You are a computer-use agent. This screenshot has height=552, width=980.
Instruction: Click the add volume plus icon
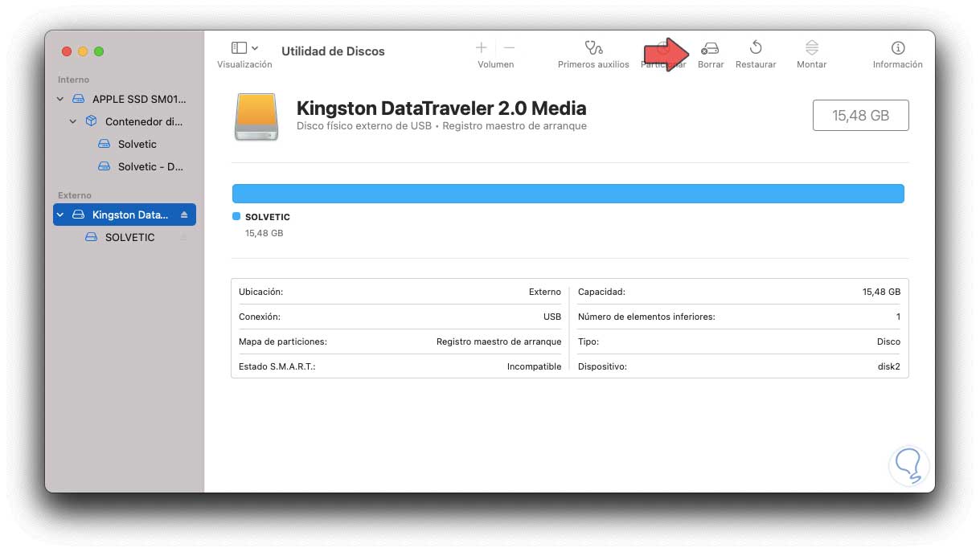click(482, 48)
